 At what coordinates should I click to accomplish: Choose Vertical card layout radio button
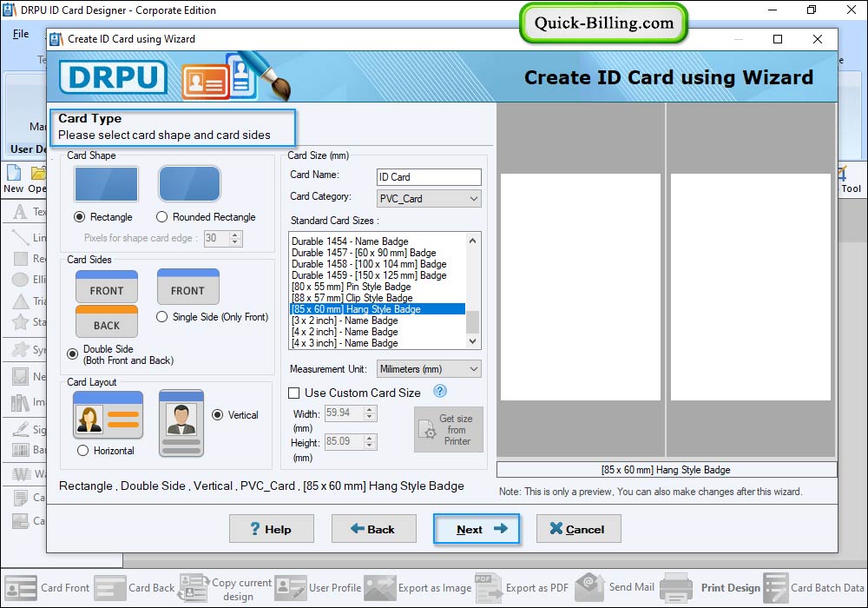click(218, 415)
